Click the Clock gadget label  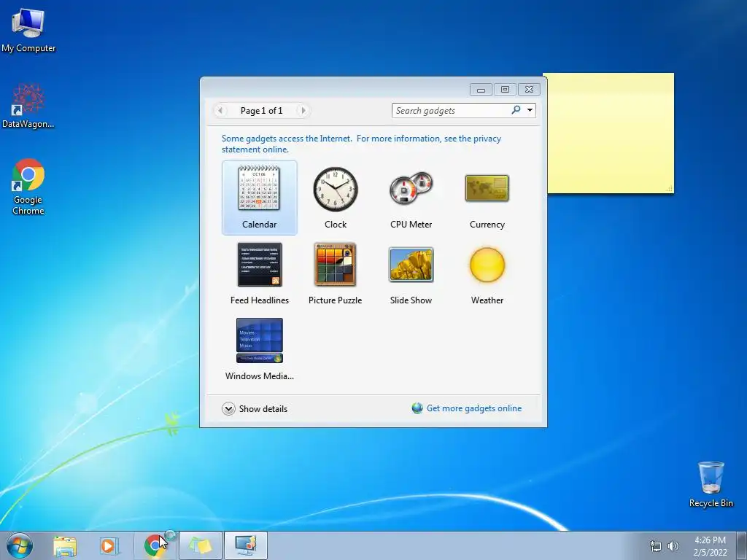click(x=336, y=225)
